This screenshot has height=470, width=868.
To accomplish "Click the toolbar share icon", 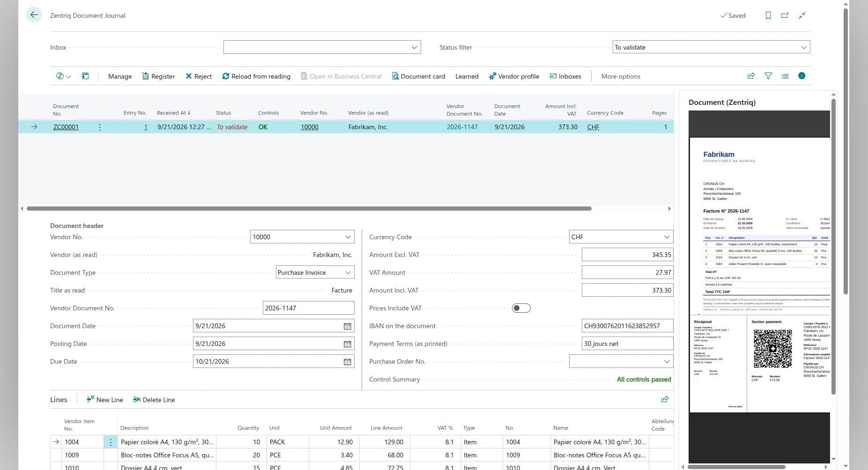I will [x=751, y=76].
